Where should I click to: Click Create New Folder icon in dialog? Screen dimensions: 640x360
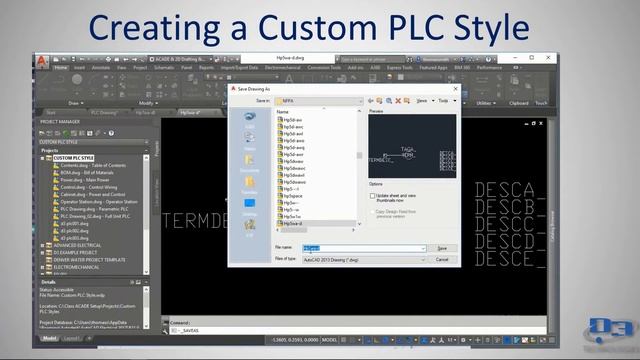407,101
